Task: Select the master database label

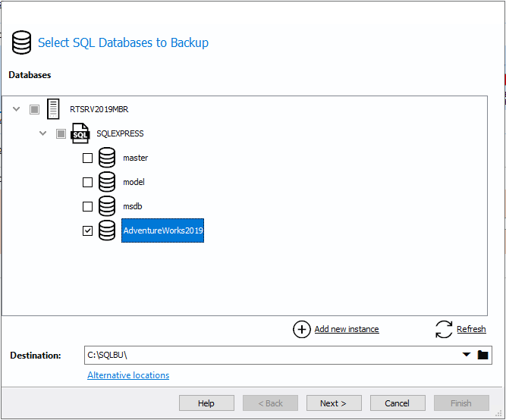Action: coord(136,158)
